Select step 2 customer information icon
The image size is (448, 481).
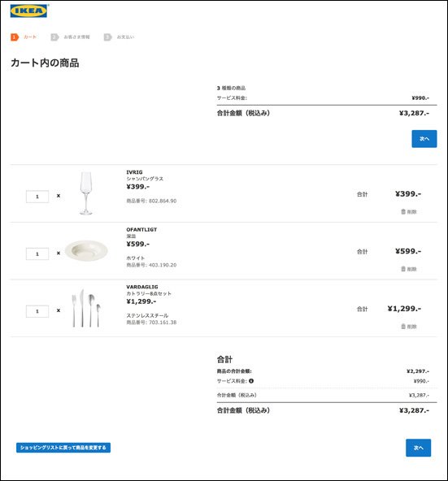click(x=54, y=37)
